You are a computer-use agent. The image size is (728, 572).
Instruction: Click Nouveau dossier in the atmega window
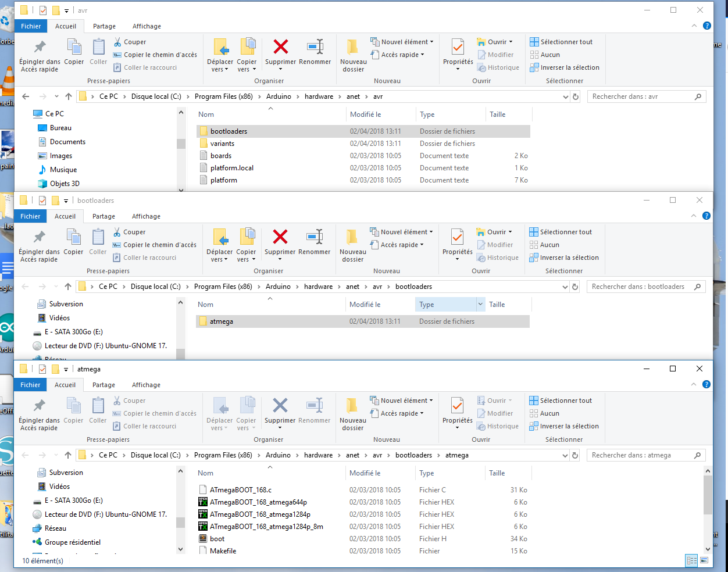352,414
